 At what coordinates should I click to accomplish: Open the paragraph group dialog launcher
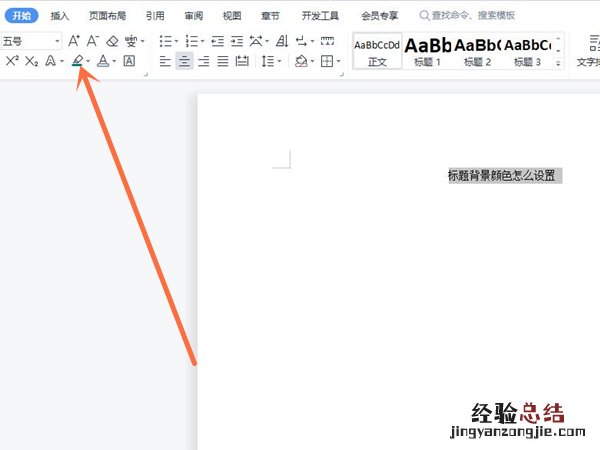click(x=342, y=74)
